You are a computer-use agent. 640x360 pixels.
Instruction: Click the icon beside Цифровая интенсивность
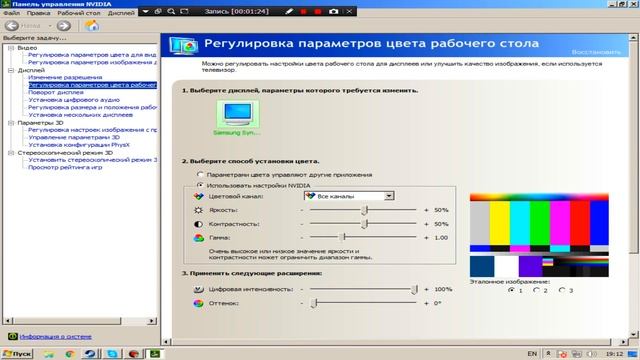(198, 289)
